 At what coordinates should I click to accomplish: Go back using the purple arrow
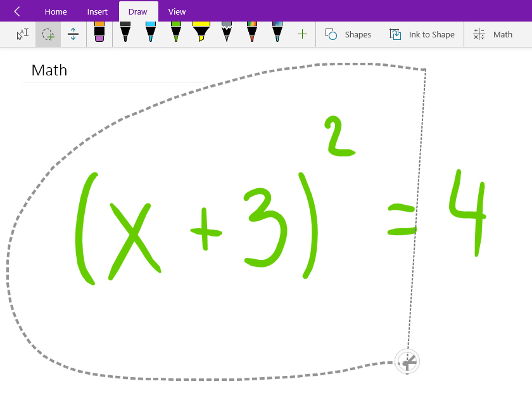click(16, 11)
